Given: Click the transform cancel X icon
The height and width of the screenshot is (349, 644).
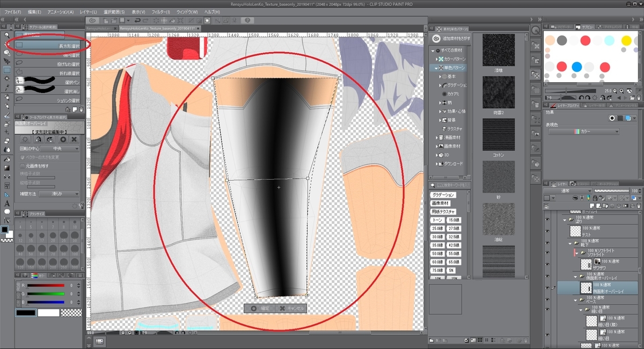Looking at the screenshot, I should click(x=75, y=139).
